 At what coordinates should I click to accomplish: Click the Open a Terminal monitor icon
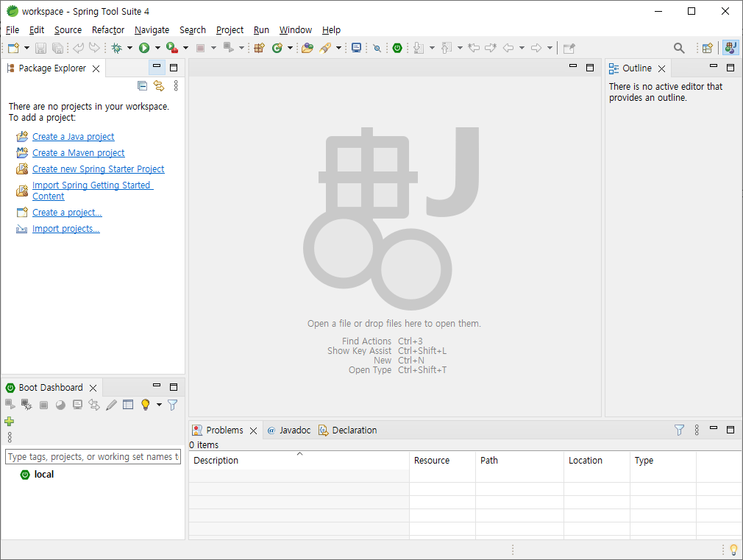click(x=356, y=48)
